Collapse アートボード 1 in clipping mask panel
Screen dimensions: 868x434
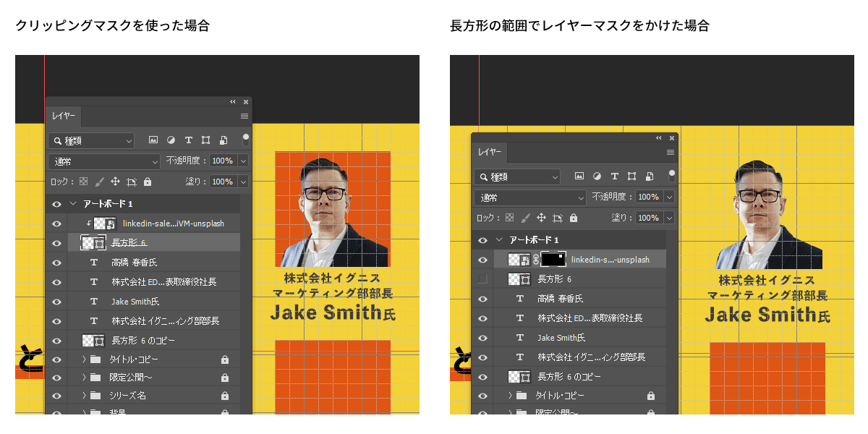73,204
